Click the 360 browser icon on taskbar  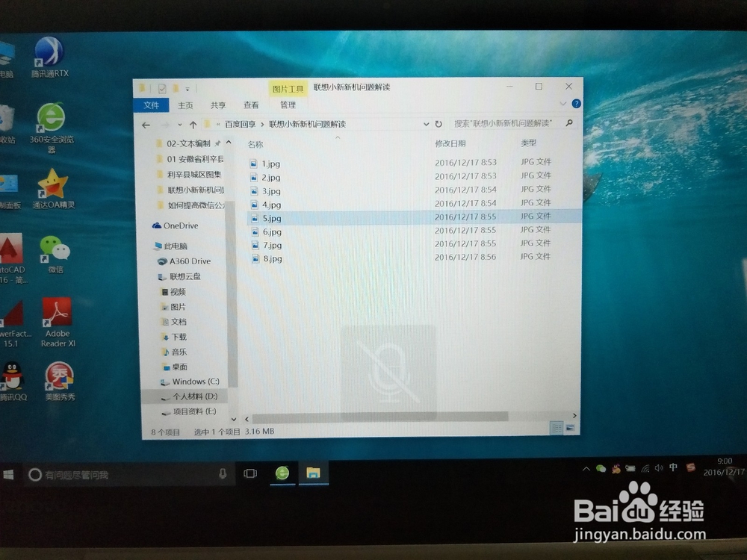(283, 473)
